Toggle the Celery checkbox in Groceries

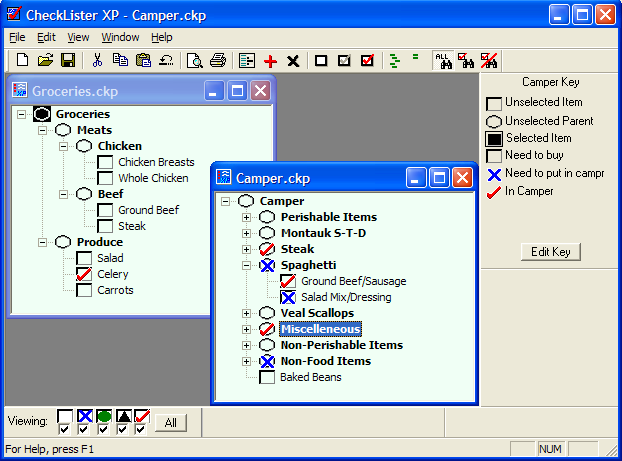tap(84, 274)
